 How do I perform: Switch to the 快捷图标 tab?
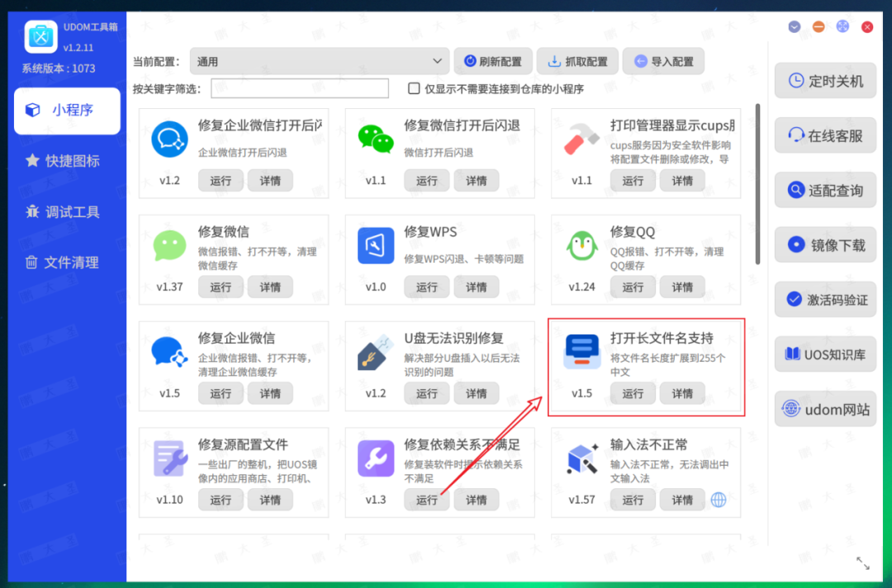(x=63, y=161)
